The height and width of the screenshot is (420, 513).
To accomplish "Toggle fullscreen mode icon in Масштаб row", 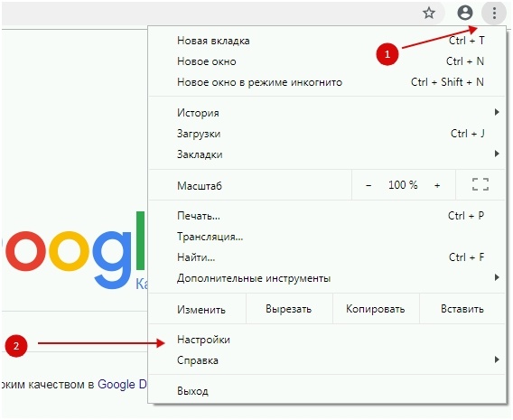I will pyautogui.click(x=480, y=184).
